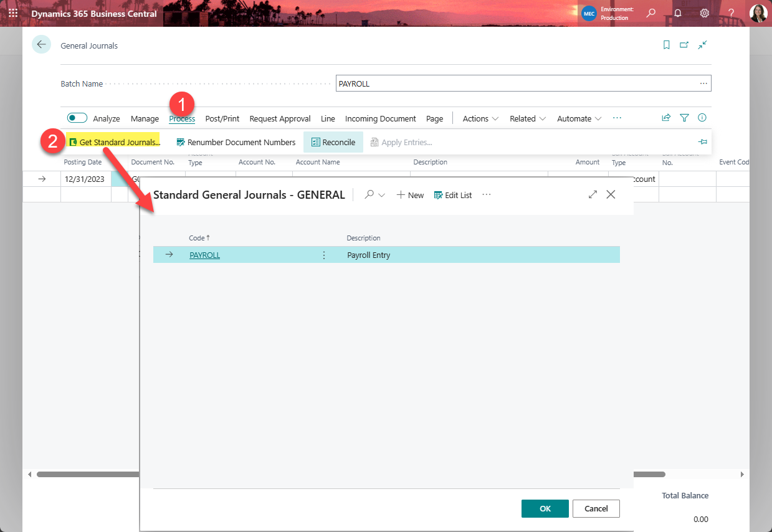This screenshot has width=772, height=532.
Task: Expand the Related dropdown
Action: [x=528, y=118]
